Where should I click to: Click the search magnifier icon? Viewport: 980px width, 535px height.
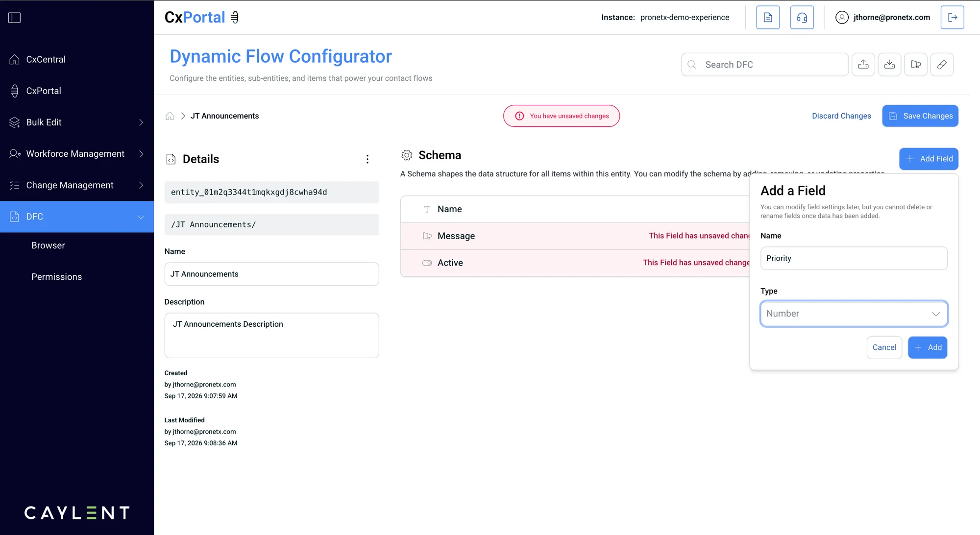click(692, 65)
